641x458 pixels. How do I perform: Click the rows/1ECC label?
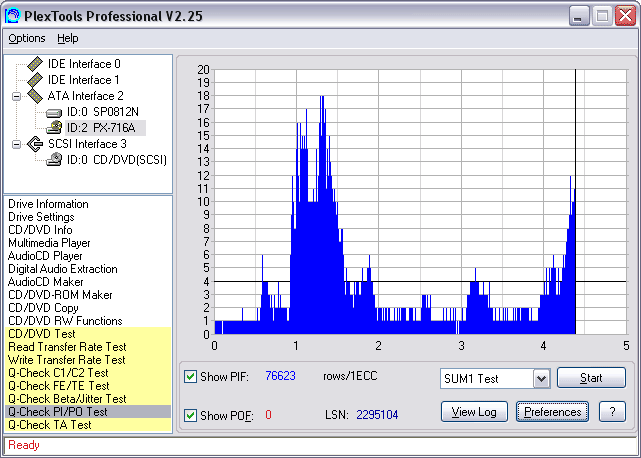tap(350, 376)
